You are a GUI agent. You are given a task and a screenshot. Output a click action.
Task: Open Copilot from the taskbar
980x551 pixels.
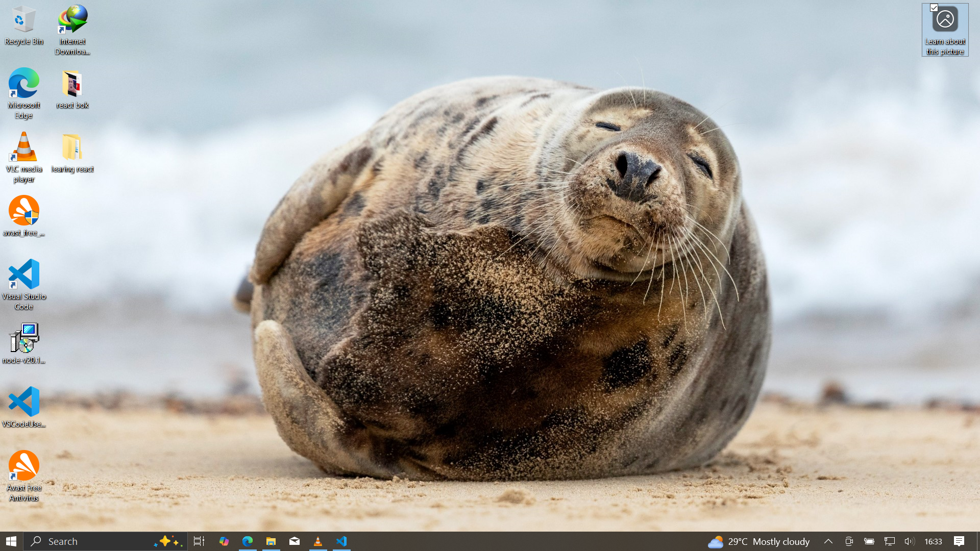(x=224, y=541)
